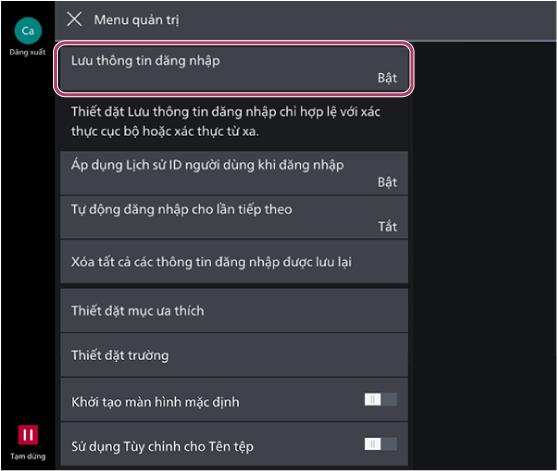Open Áp dụng Lịch sử ID người dùng setting
The height and width of the screenshot is (471, 557).
tap(234, 173)
